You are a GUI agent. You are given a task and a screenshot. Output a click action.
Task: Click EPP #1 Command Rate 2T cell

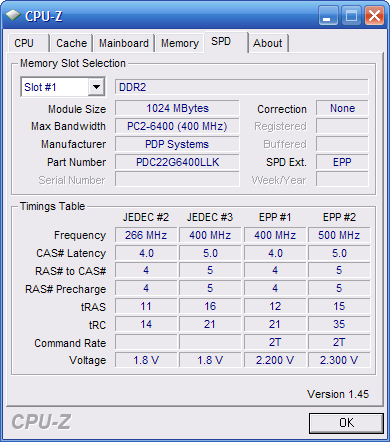[275, 342]
